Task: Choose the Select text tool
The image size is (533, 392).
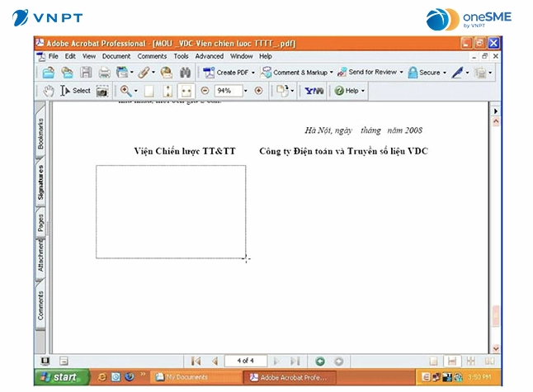Action: (75, 91)
